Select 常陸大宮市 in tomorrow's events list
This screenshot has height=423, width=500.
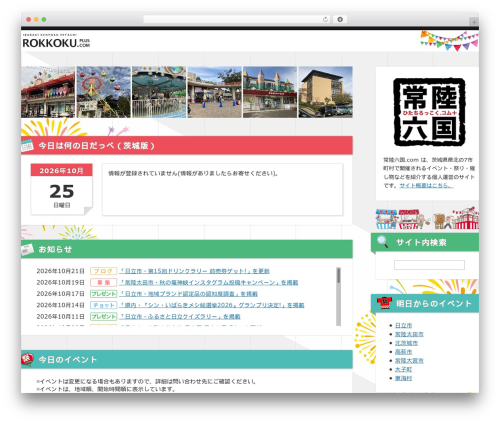point(409,361)
